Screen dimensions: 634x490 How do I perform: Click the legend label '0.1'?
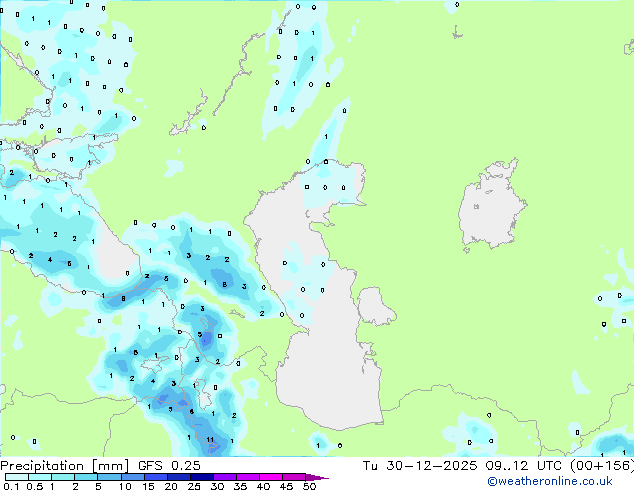tap(11, 486)
